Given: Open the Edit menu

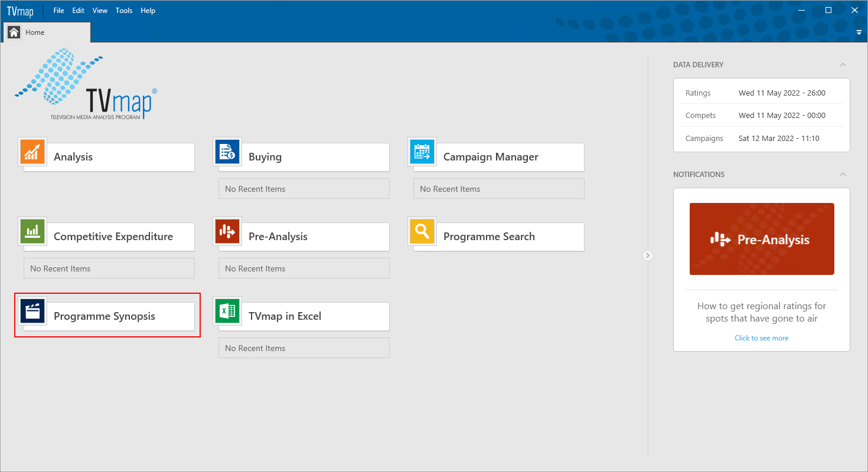Looking at the screenshot, I should (78, 11).
